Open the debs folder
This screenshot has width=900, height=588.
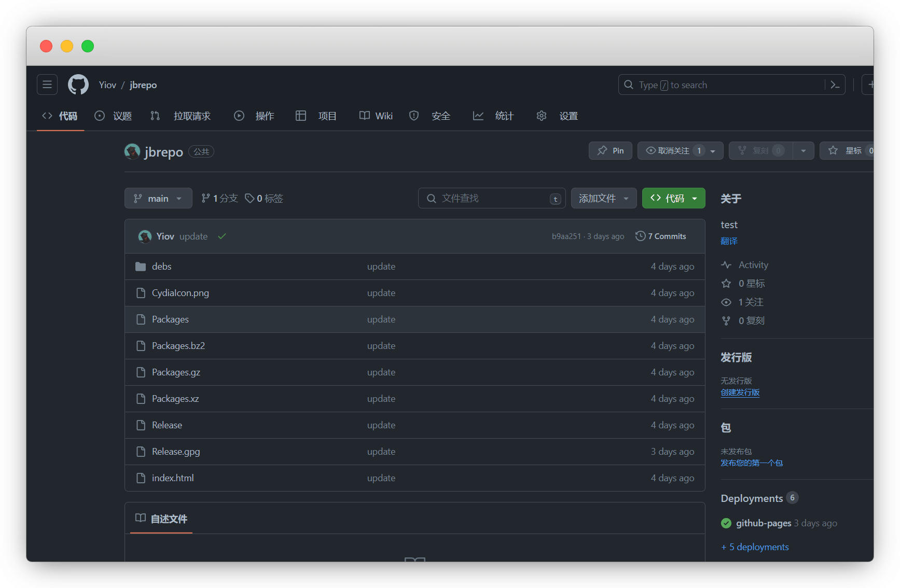161,267
